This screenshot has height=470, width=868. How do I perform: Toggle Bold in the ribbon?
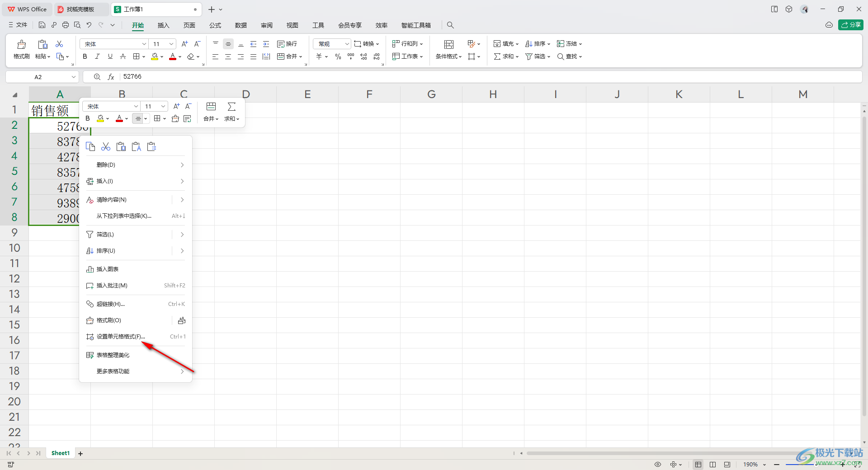(x=85, y=56)
